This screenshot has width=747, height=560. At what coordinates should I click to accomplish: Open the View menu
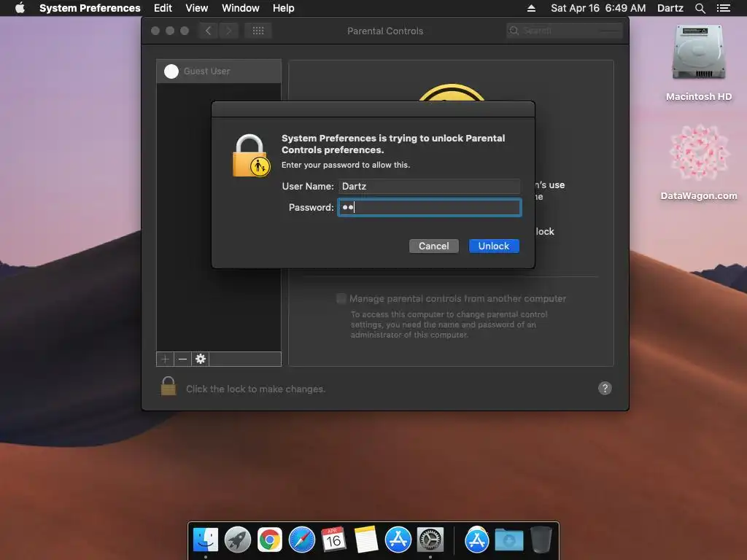tap(197, 8)
